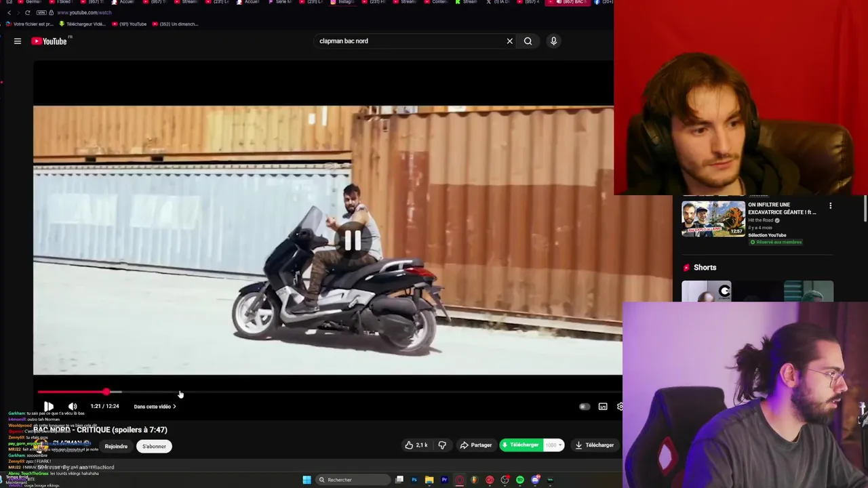Open File Explorer from the taskbar

click(429, 480)
